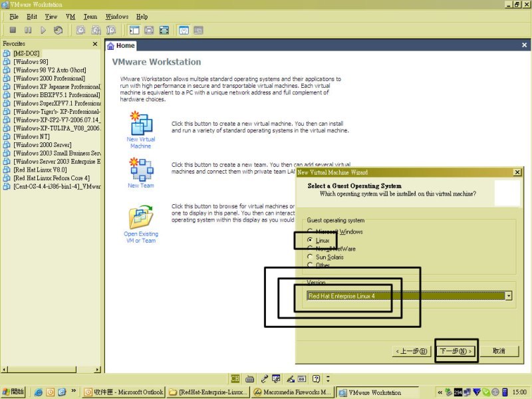Select [MS-DOS] in Favorites
532x399 pixels.
click(26, 53)
